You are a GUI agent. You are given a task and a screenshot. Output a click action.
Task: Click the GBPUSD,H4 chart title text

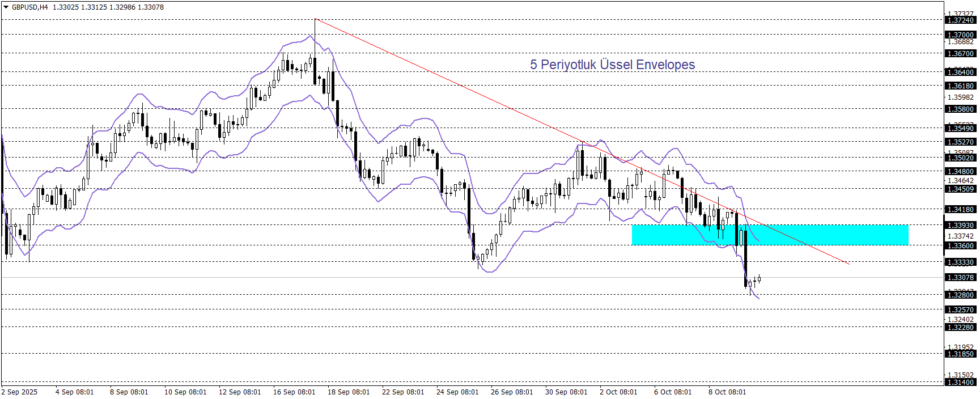click(30, 7)
